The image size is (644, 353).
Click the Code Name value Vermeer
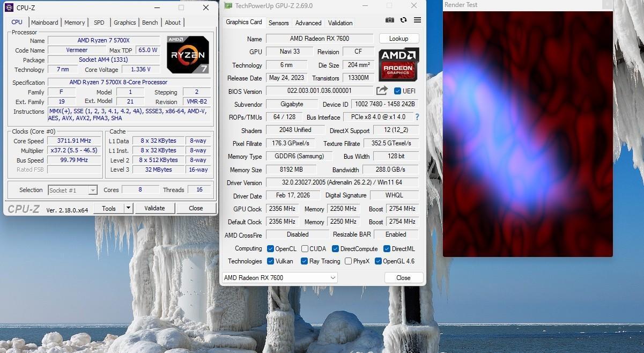(x=77, y=50)
